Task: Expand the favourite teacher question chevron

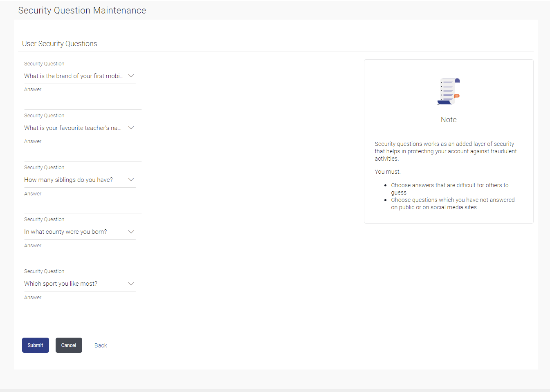Action: [x=131, y=128]
